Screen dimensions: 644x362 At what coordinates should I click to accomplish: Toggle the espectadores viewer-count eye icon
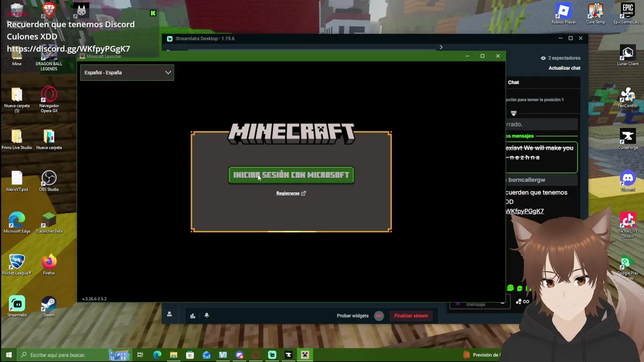click(x=543, y=58)
